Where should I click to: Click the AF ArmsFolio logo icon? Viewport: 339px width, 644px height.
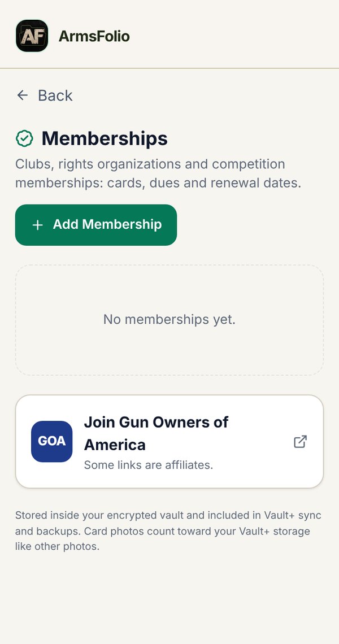32,36
